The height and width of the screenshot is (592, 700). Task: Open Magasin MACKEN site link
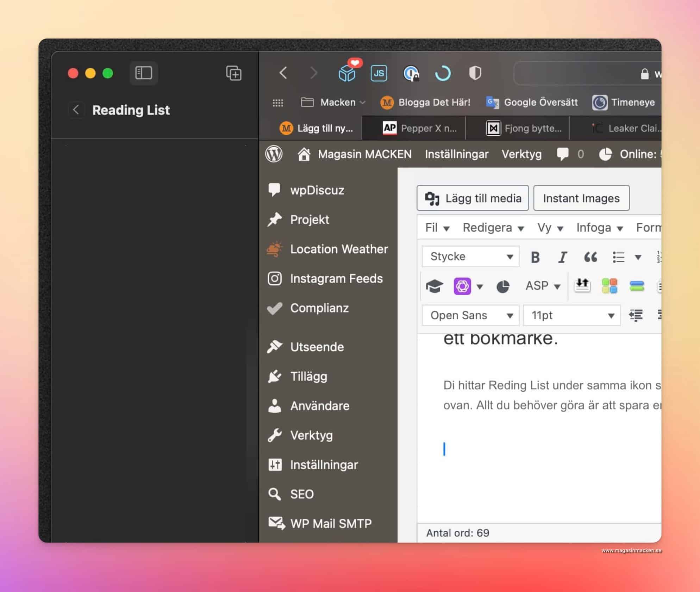354,154
